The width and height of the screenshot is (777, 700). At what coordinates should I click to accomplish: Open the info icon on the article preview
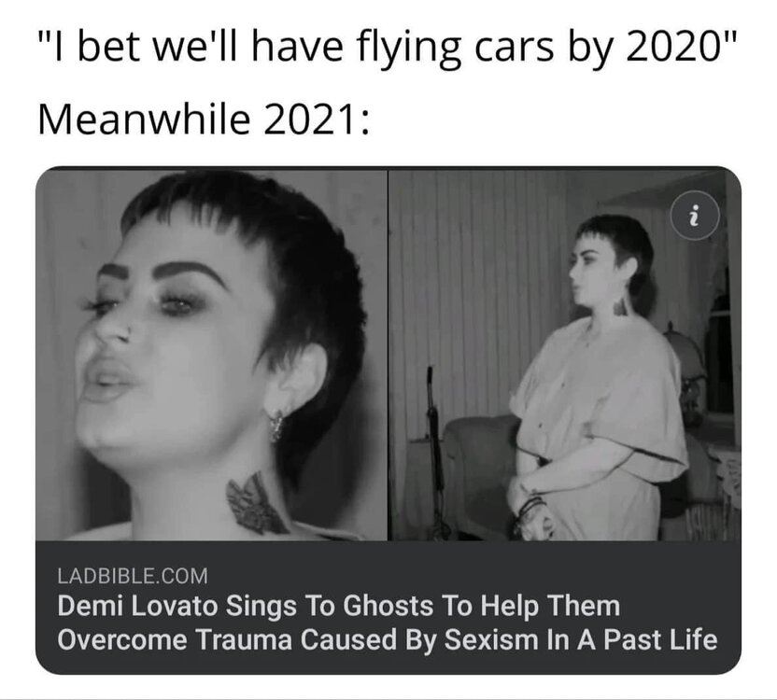pyautogui.click(x=694, y=217)
